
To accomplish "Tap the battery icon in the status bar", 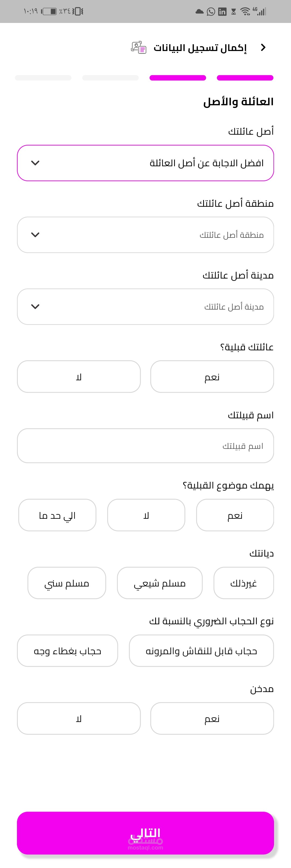I will [x=49, y=11].
